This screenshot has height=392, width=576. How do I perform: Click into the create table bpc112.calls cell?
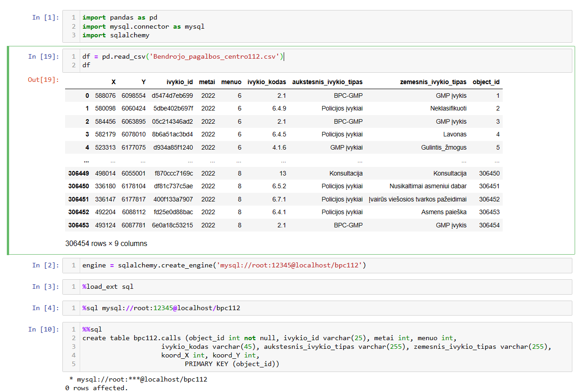(317, 347)
